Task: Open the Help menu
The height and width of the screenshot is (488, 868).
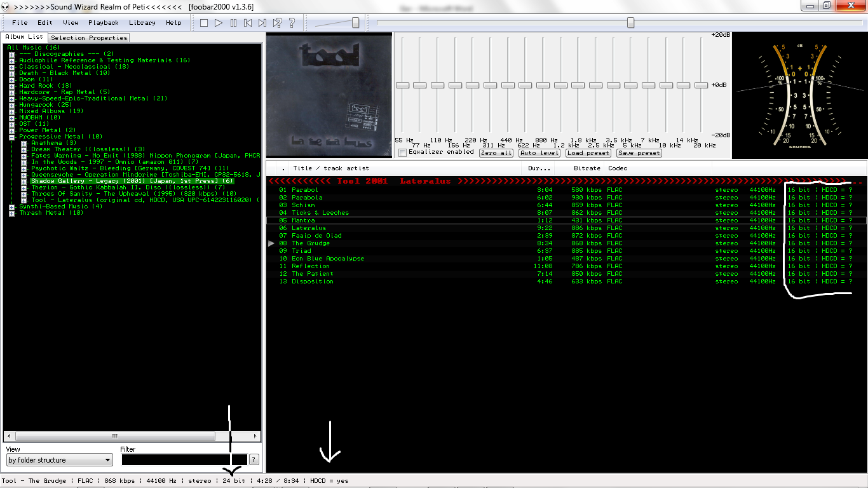Action: [173, 23]
